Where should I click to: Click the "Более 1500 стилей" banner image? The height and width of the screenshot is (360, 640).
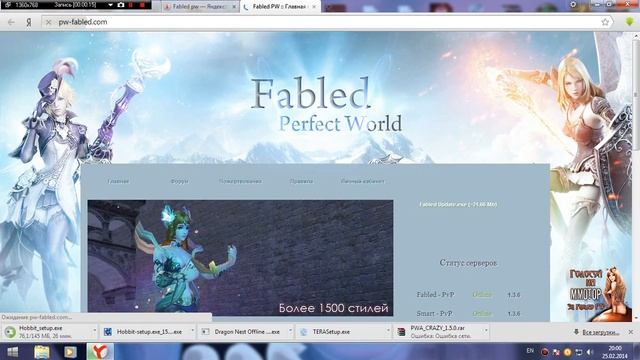coord(240,258)
